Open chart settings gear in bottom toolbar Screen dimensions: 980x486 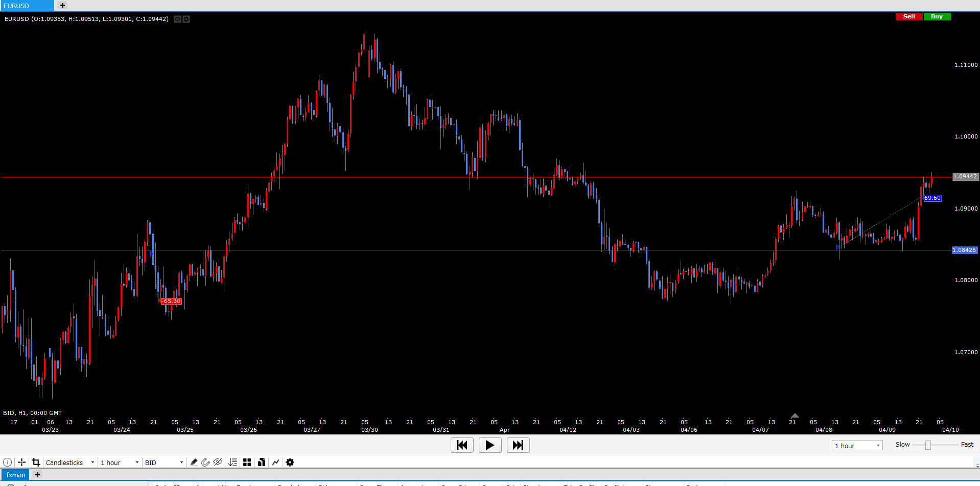290,462
